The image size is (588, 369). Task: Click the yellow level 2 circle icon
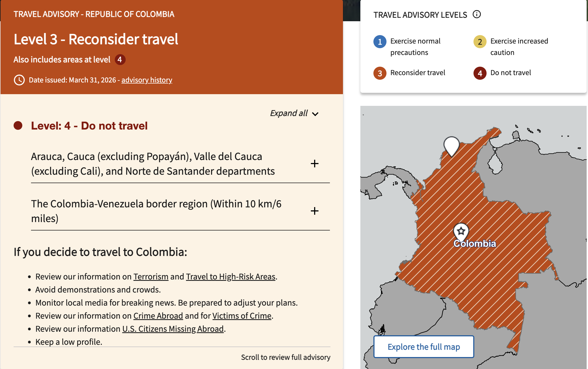[x=480, y=42]
